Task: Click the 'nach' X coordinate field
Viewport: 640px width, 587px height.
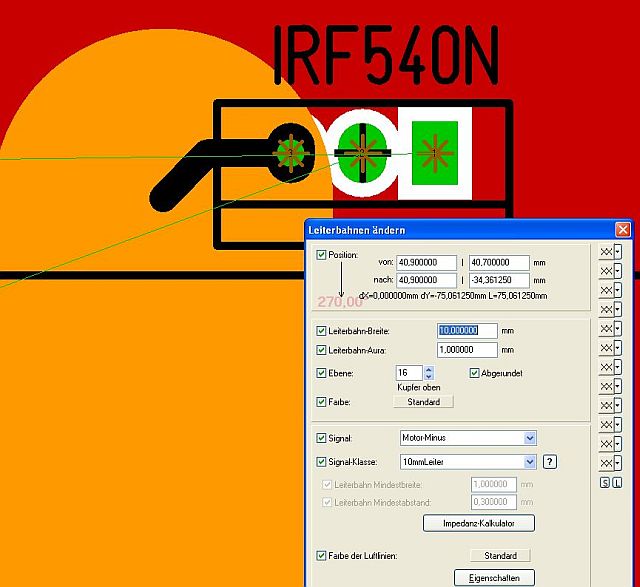Action: 426,280
